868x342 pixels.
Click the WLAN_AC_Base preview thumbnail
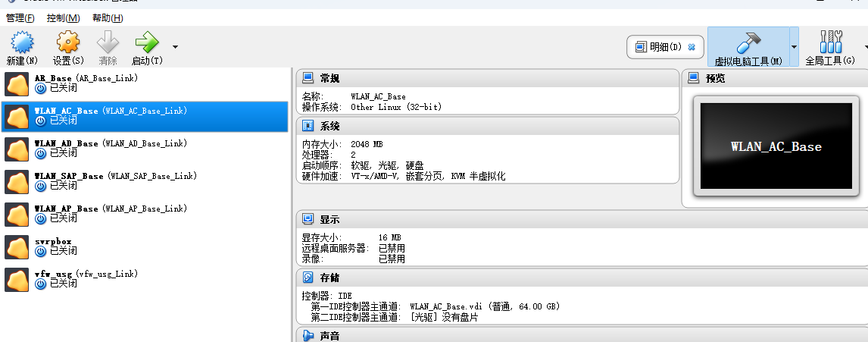(776, 146)
